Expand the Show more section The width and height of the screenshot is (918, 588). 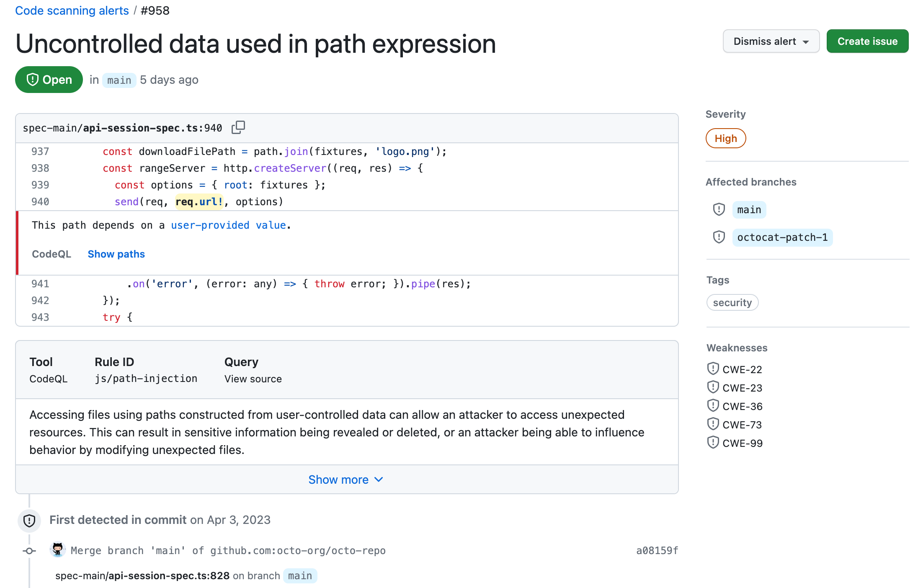tap(346, 479)
